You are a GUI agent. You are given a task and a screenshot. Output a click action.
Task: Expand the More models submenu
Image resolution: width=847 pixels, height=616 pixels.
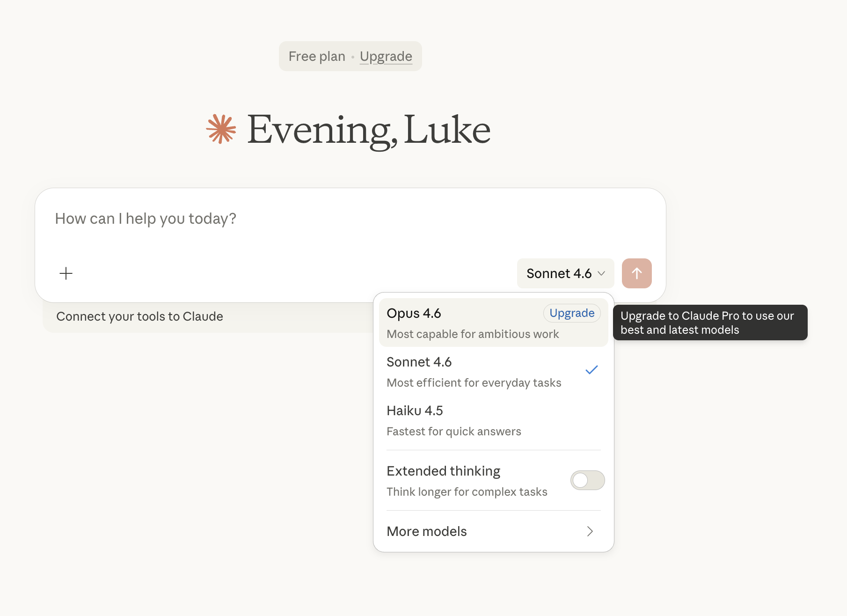[427, 531]
